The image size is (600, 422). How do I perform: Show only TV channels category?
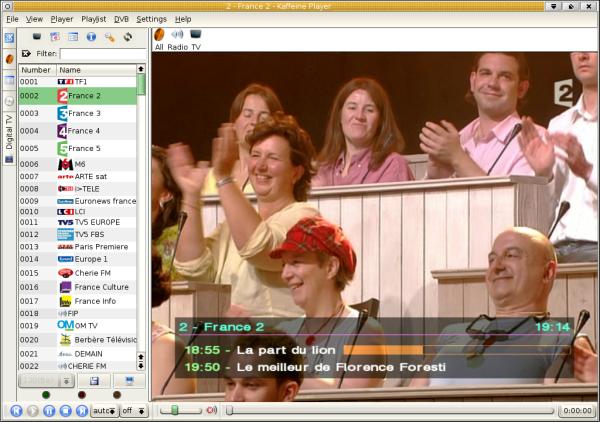tap(196, 40)
